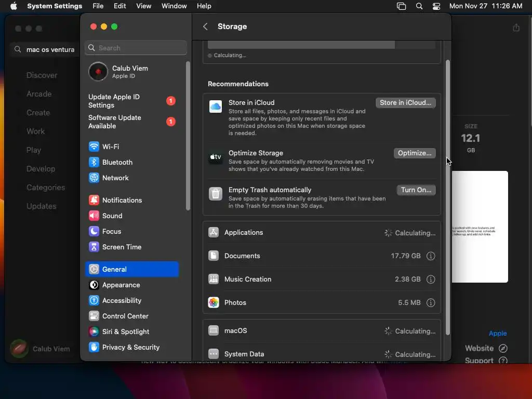Click info icon for Documents storage

[431, 256]
